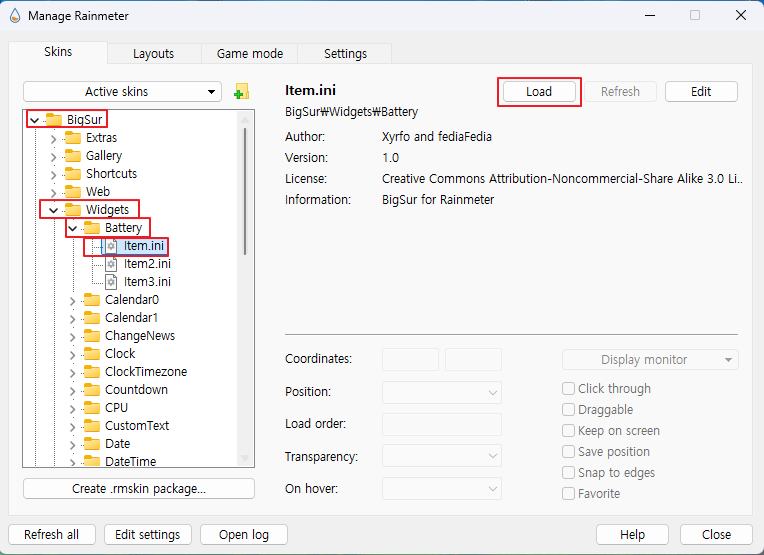Expand the Extras tree node
Image resolution: width=764 pixels, height=555 pixels.
pos(54,139)
